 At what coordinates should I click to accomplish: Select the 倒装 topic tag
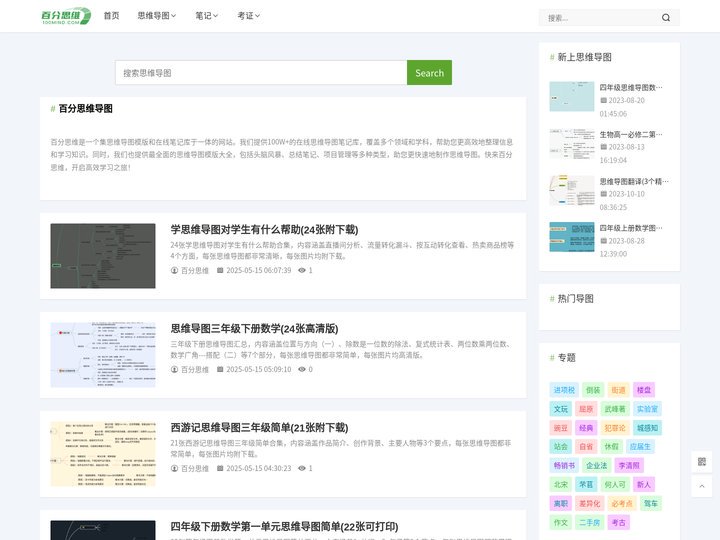tap(593, 390)
